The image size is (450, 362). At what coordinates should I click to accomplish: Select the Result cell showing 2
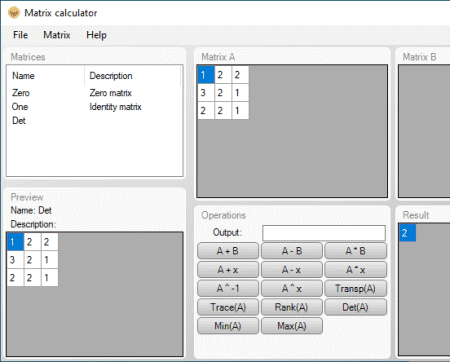coord(407,233)
